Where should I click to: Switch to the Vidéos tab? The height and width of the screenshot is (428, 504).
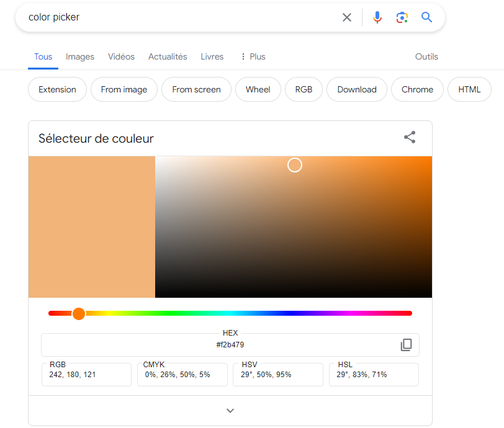[121, 56]
